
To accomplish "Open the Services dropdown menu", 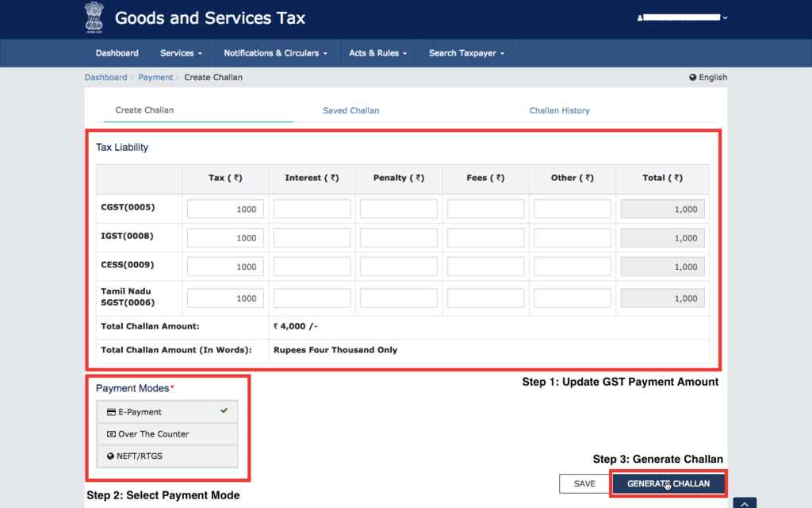I will 181,53.
